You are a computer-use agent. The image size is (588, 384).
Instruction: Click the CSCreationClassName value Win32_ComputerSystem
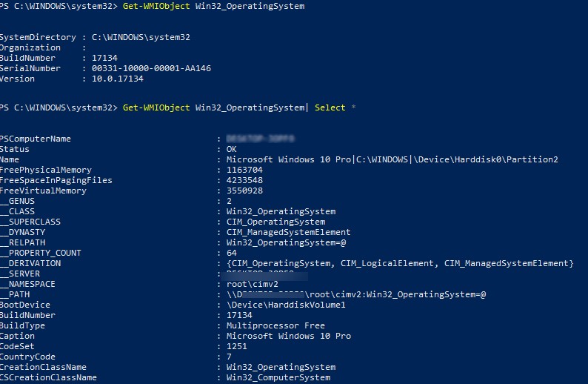coord(278,377)
